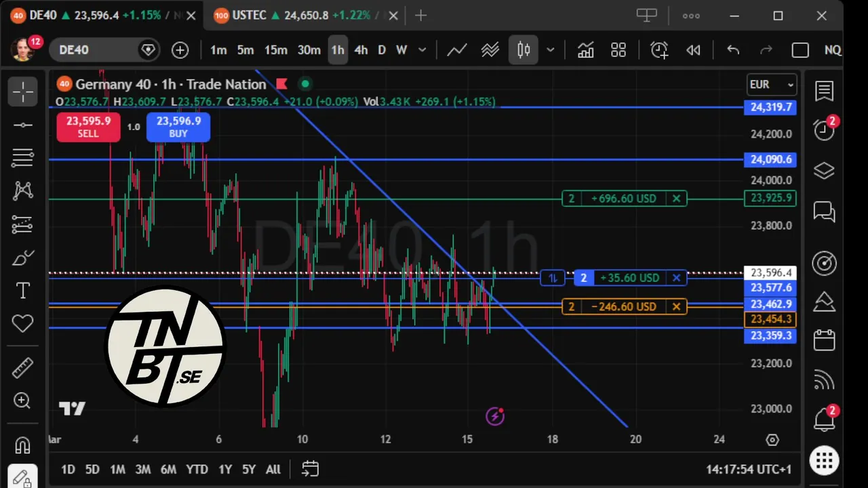
Task: Close the +696.60 USD take-profit order
Action: click(676, 199)
